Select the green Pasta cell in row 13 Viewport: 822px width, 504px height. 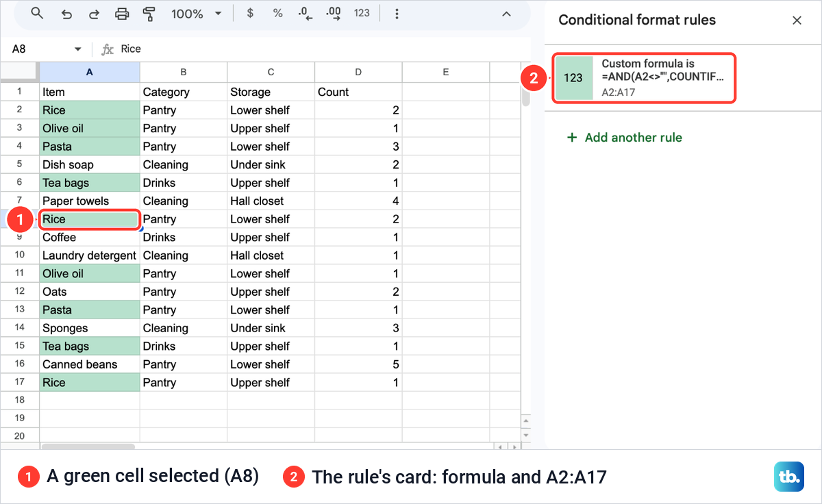(x=90, y=310)
